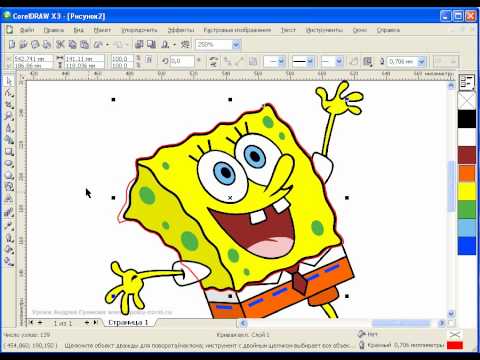Select the Interactive Blend tool

coord(9,212)
